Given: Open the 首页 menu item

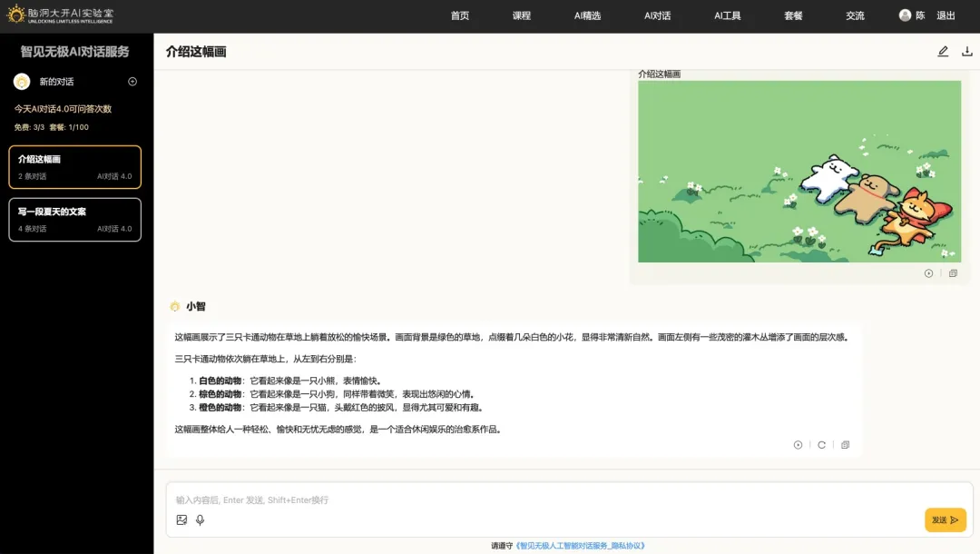Looking at the screenshot, I should 460,15.
